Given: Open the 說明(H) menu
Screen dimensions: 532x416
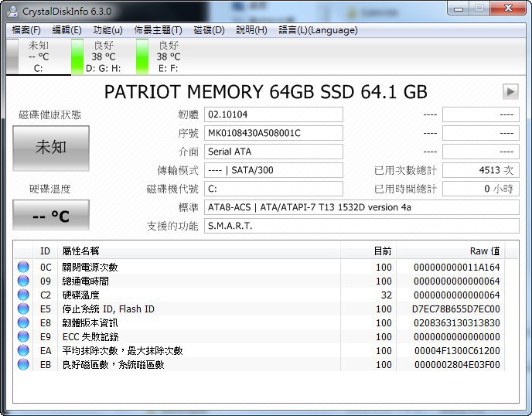Looking at the screenshot, I should [251, 30].
